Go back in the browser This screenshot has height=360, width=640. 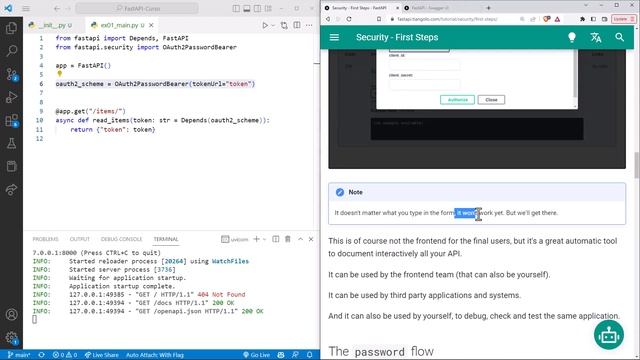(328, 19)
